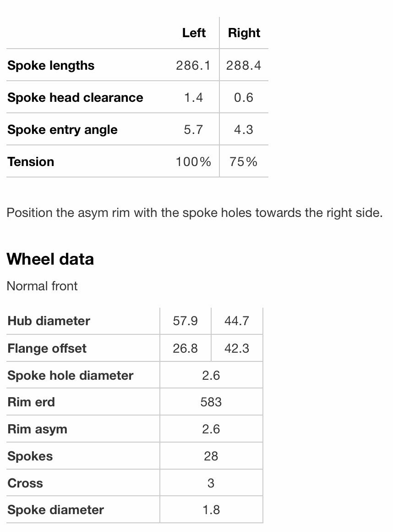This screenshot has height=532, width=393.
Task: Select the left hub diameter value 57.9
Action: (x=185, y=321)
